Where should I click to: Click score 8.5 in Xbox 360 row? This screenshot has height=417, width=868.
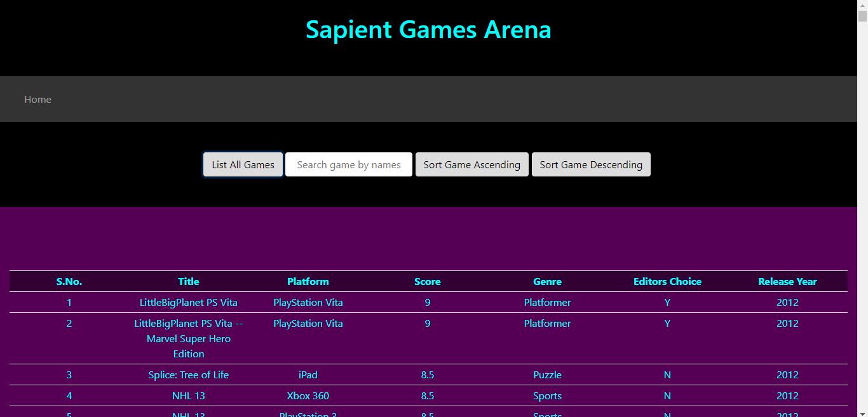tap(428, 395)
